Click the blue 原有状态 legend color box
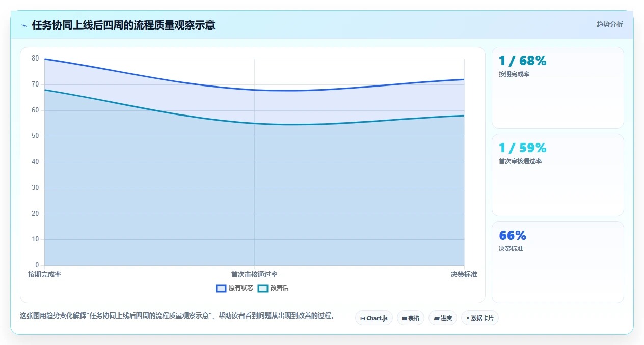 point(221,288)
